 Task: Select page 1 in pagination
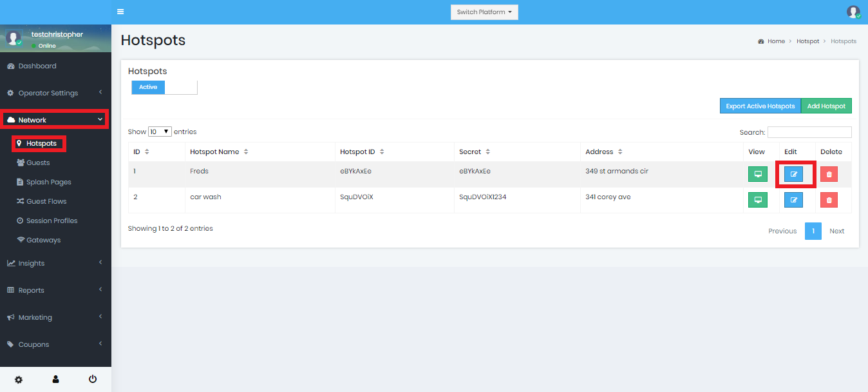tap(813, 231)
